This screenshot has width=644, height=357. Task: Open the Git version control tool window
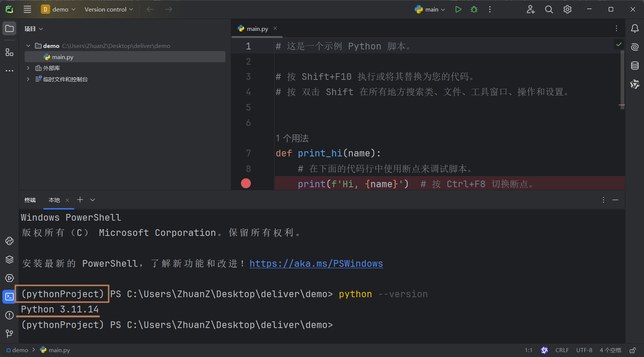(9, 334)
